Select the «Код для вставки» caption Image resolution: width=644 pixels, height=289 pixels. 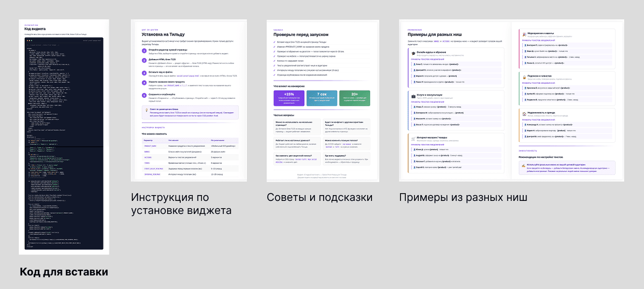64,272
